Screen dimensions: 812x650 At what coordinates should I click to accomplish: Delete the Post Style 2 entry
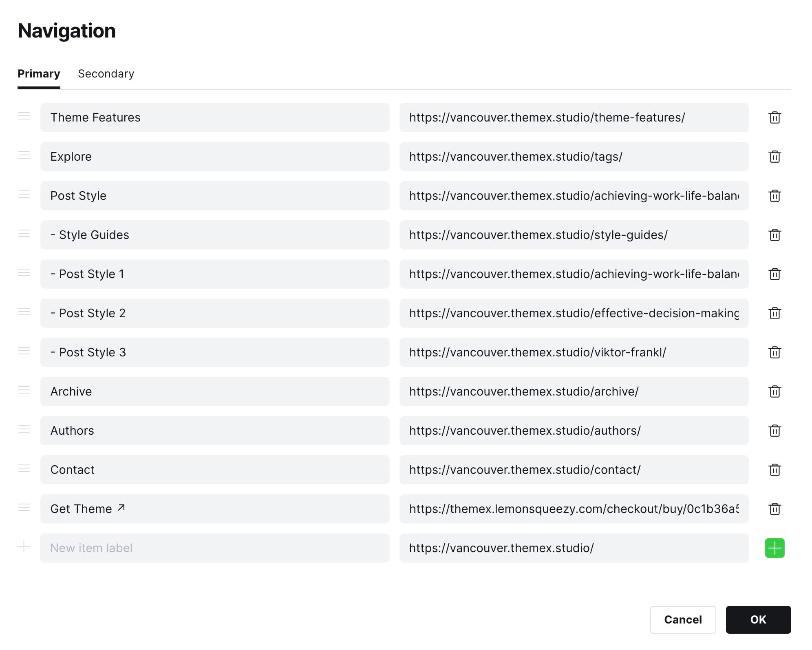point(774,313)
